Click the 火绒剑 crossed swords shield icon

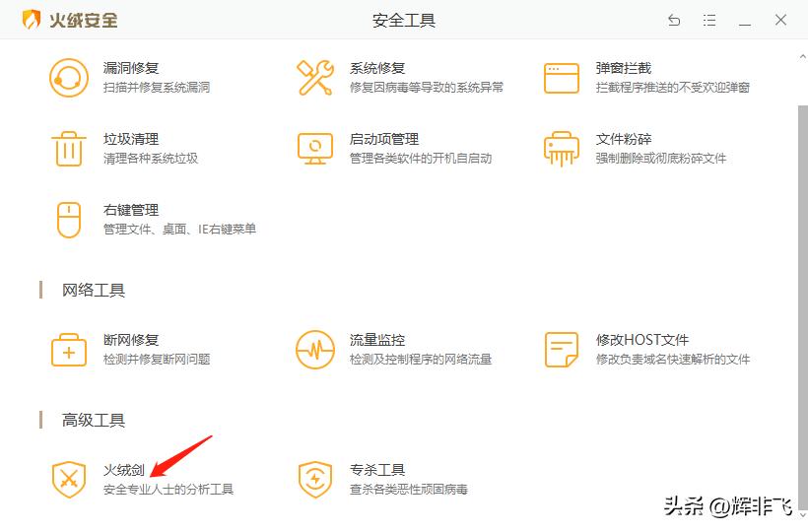(x=69, y=480)
